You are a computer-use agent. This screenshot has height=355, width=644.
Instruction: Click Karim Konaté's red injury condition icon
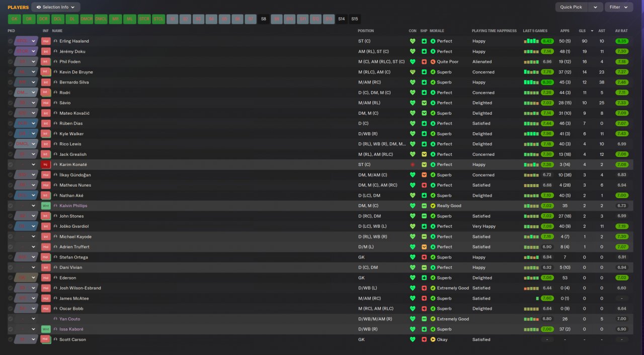413,164
